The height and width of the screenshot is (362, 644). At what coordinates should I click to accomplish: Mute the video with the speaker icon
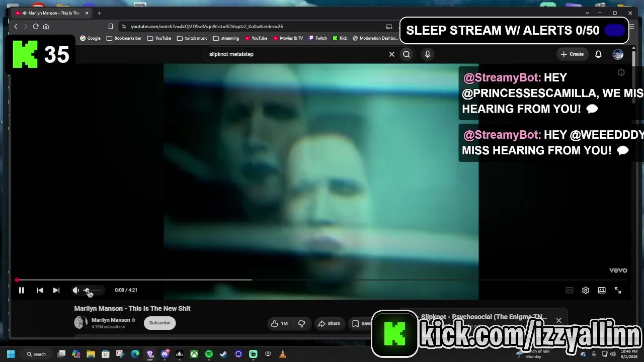pyautogui.click(x=75, y=290)
